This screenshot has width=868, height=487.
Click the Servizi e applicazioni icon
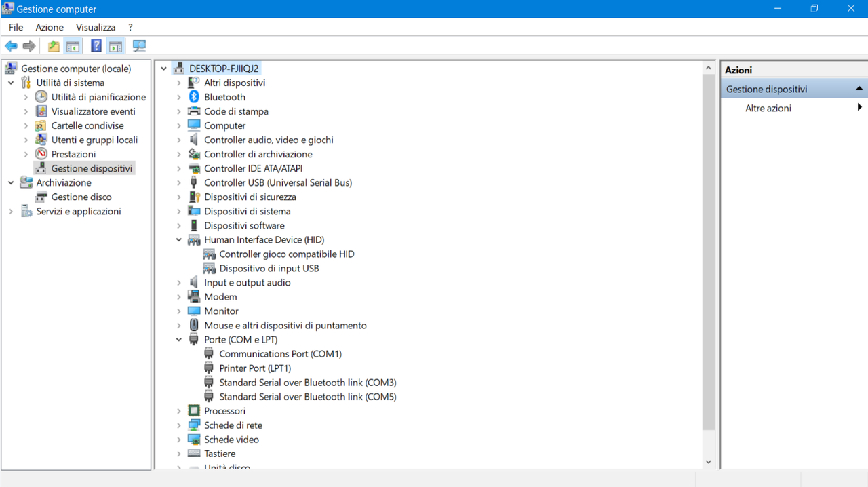tap(26, 211)
